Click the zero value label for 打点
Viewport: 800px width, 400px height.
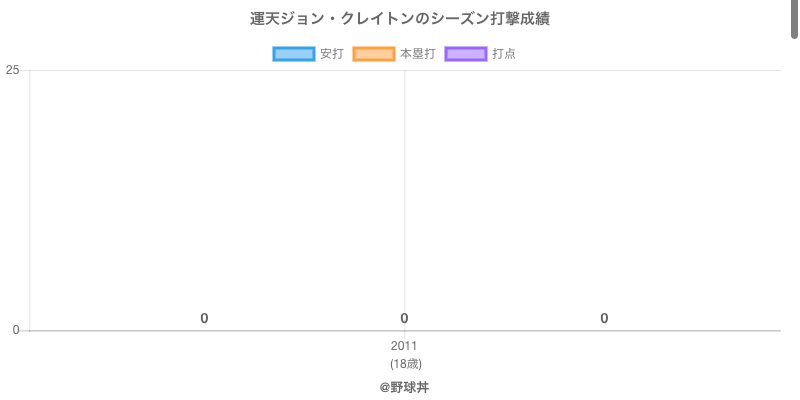604,318
